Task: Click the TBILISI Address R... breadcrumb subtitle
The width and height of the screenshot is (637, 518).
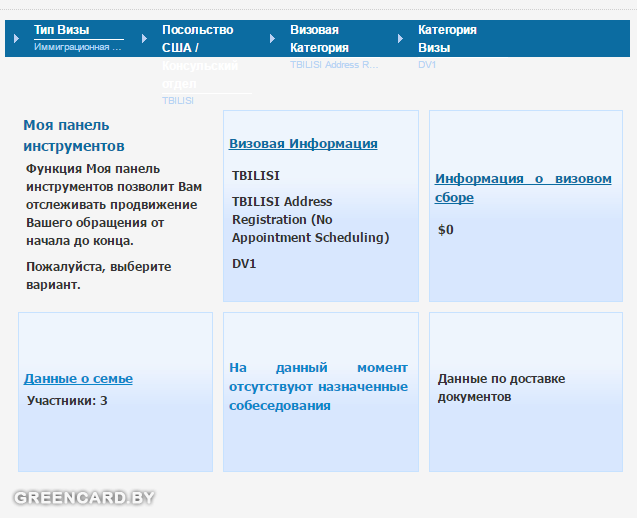Action: [334, 64]
